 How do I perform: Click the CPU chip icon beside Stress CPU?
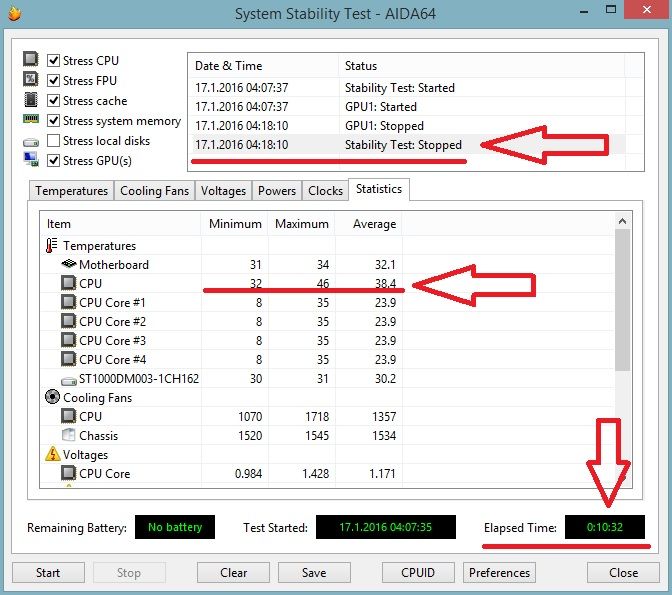click(x=30, y=59)
